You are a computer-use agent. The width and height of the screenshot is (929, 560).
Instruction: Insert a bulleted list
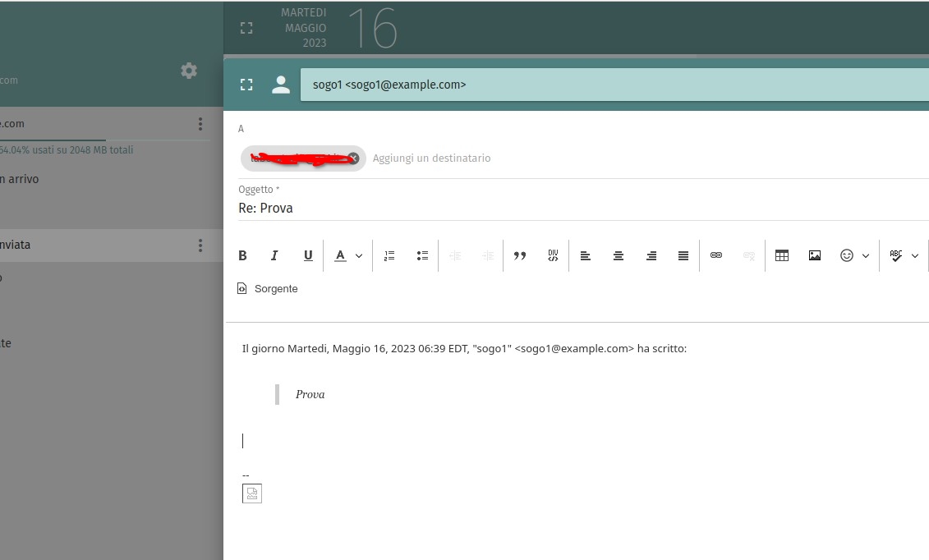tap(422, 256)
